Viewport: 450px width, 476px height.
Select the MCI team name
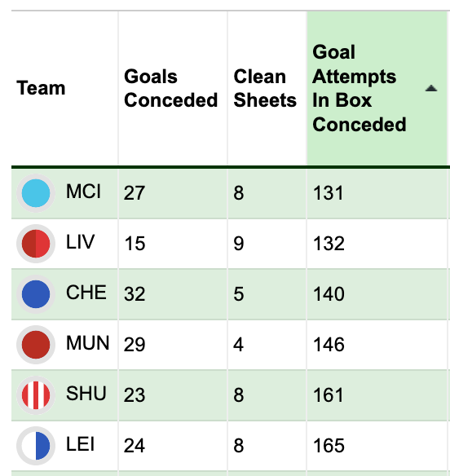click(83, 192)
